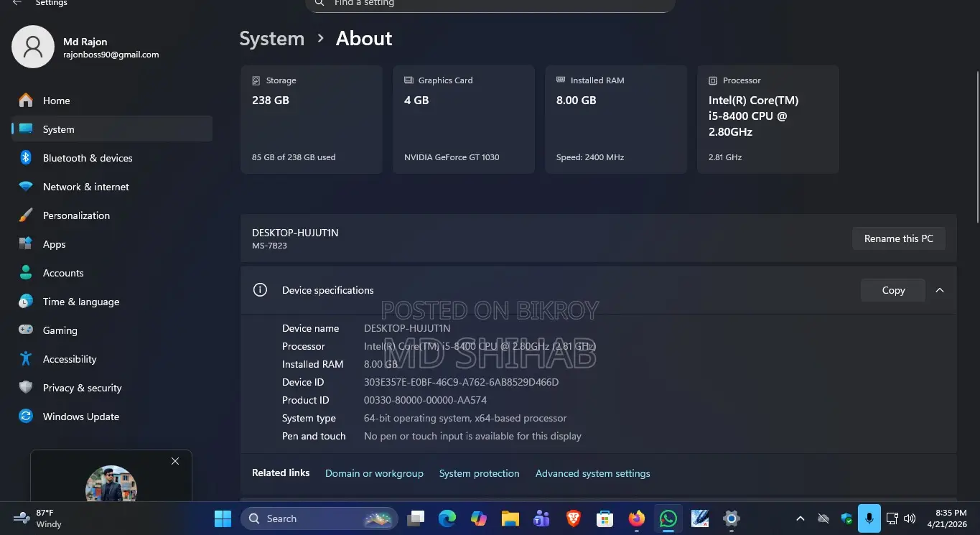The height and width of the screenshot is (535, 980).
Task: Click the taskbar Search box
Action: (320, 518)
